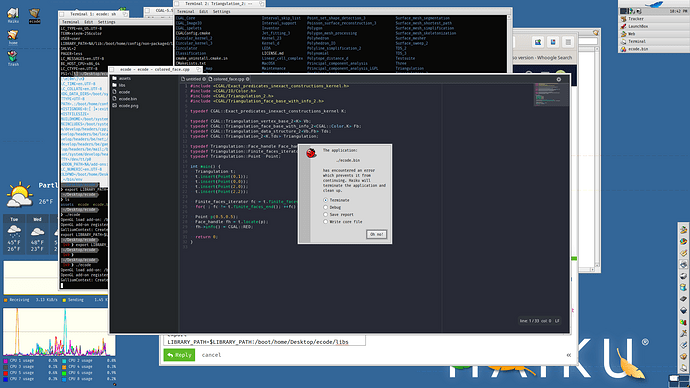Click the browser's first toolbar icon

(538, 42)
